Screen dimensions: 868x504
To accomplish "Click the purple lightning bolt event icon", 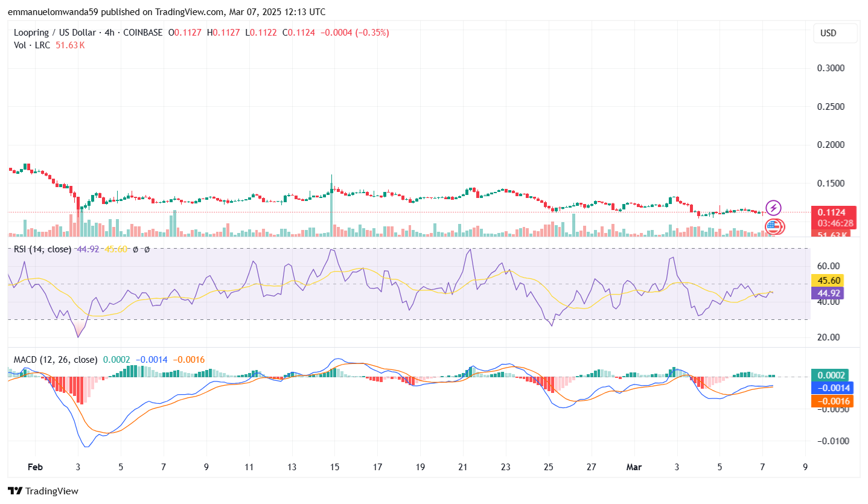I will (x=774, y=209).
